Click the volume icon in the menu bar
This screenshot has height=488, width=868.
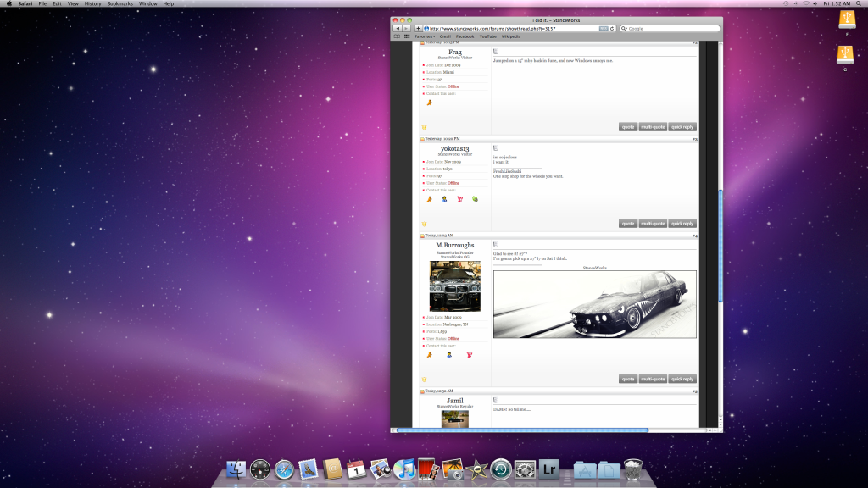tap(815, 3)
